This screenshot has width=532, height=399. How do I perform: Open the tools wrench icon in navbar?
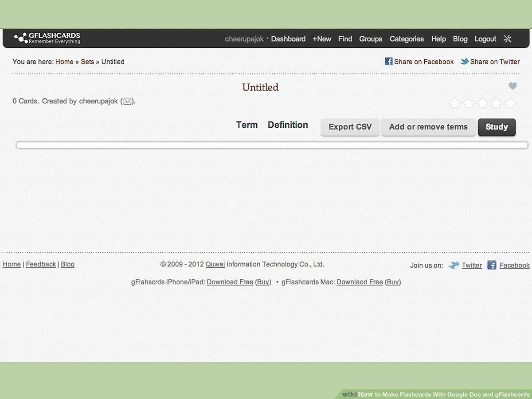[508, 39]
